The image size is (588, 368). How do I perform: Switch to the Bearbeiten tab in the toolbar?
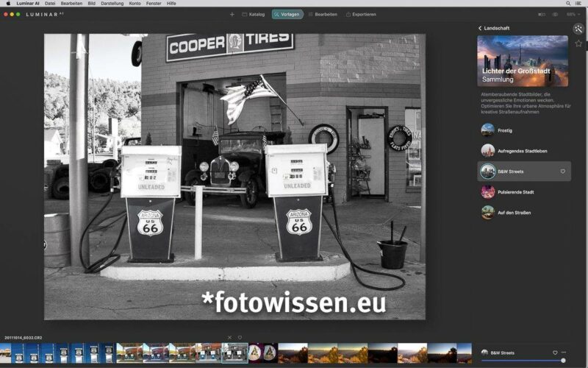323,14
